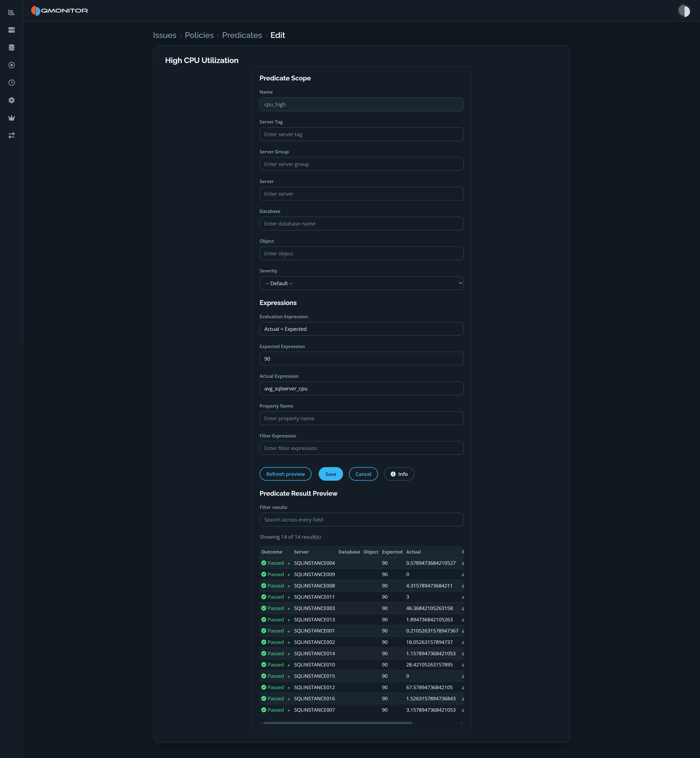Go to Policies breadcrumb
This screenshot has width=700, height=758.
(x=199, y=35)
